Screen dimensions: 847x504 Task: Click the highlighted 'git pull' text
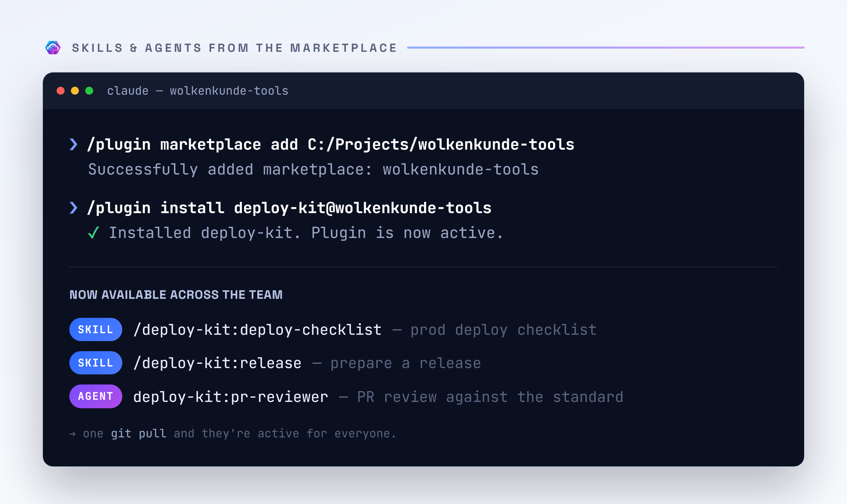139,434
